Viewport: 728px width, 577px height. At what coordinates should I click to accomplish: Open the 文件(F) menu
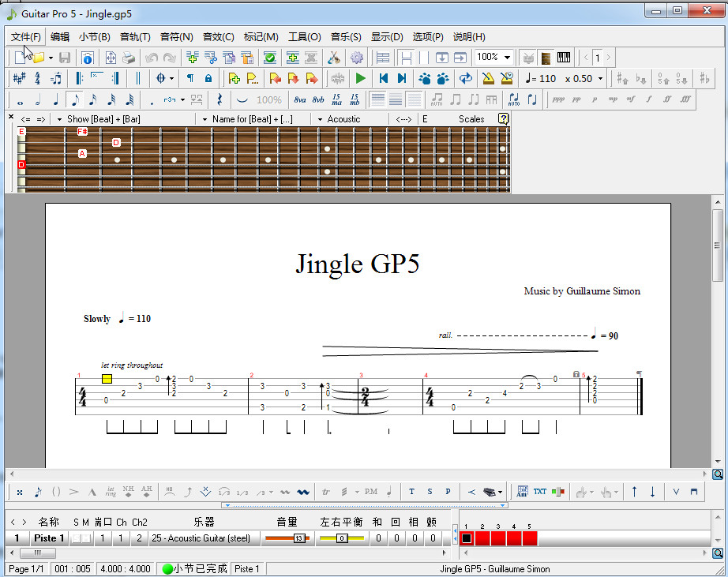pyautogui.click(x=26, y=36)
